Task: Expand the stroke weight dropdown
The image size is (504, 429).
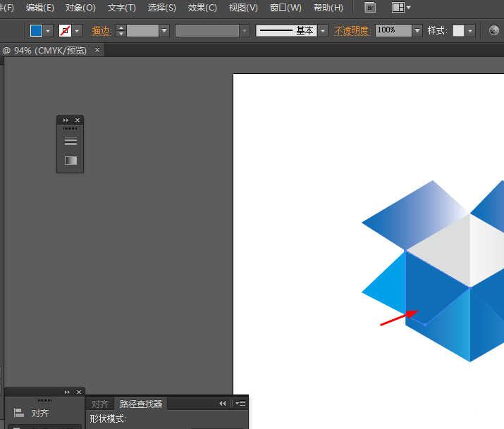Action: (164, 31)
